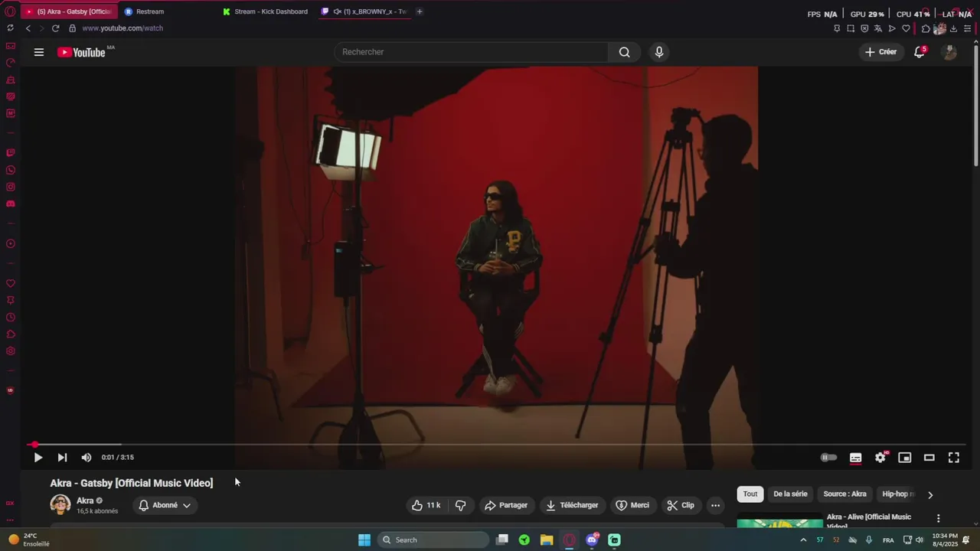Open File Explorer from taskbar
Image resolution: width=980 pixels, height=551 pixels.
[547, 540]
